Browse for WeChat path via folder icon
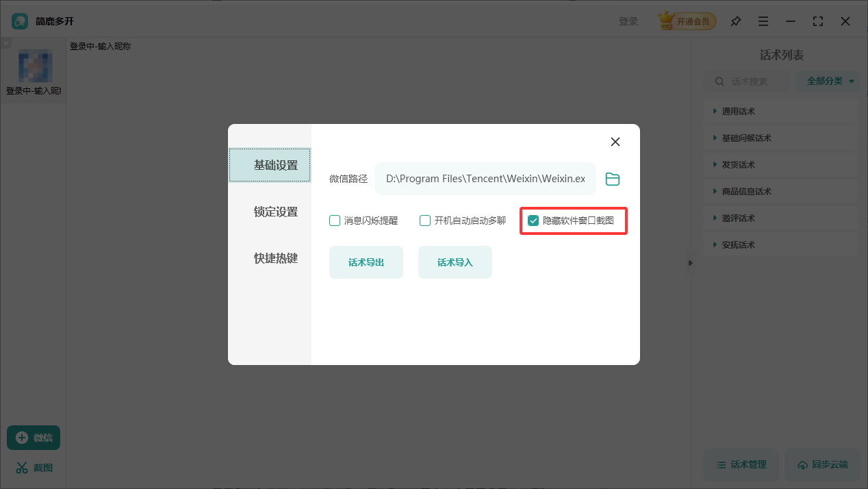 pos(612,179)
